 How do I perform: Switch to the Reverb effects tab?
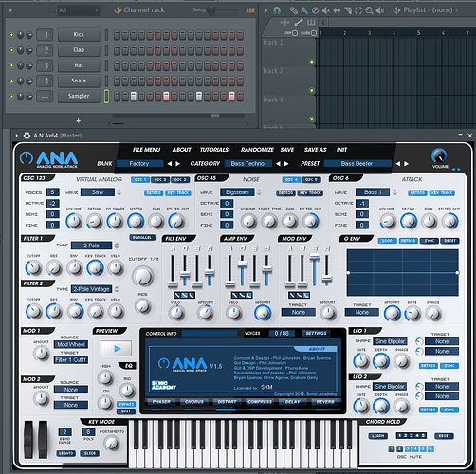(x=325, y=402)
